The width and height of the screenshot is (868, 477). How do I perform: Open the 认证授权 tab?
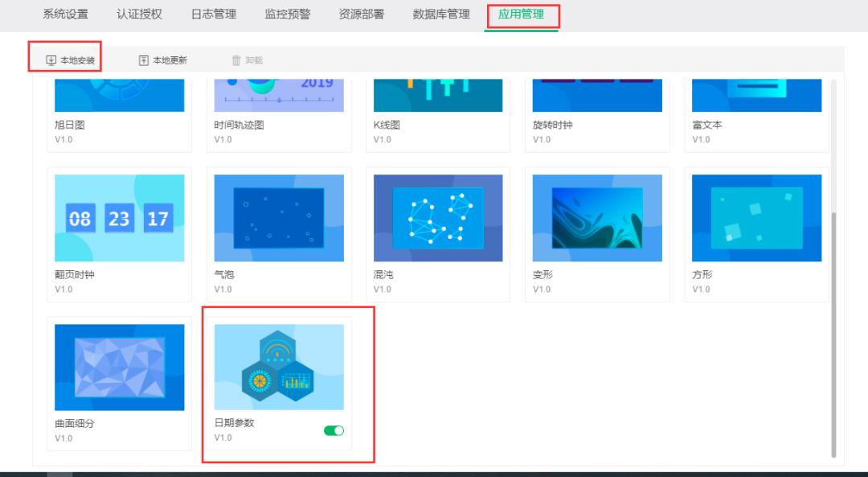[138, 14]
